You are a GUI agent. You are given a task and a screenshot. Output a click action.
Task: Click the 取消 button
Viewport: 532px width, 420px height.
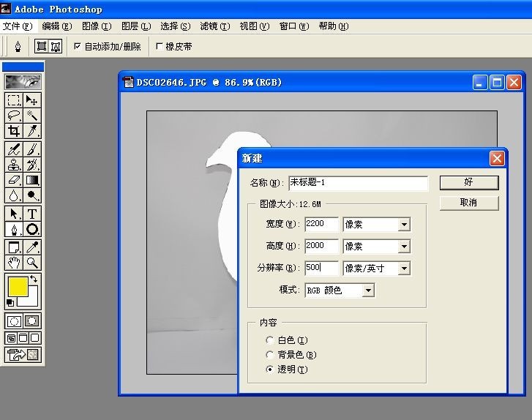coord(469,203)
